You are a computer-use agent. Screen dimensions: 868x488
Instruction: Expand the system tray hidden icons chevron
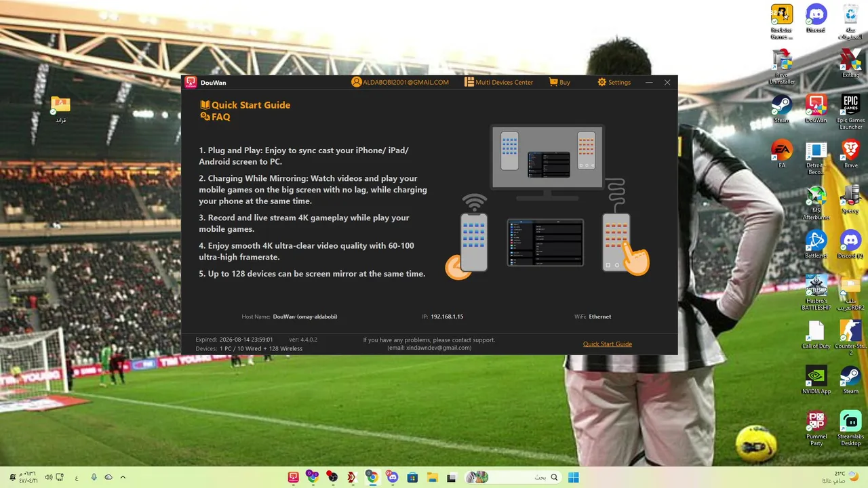pos(123,477)
